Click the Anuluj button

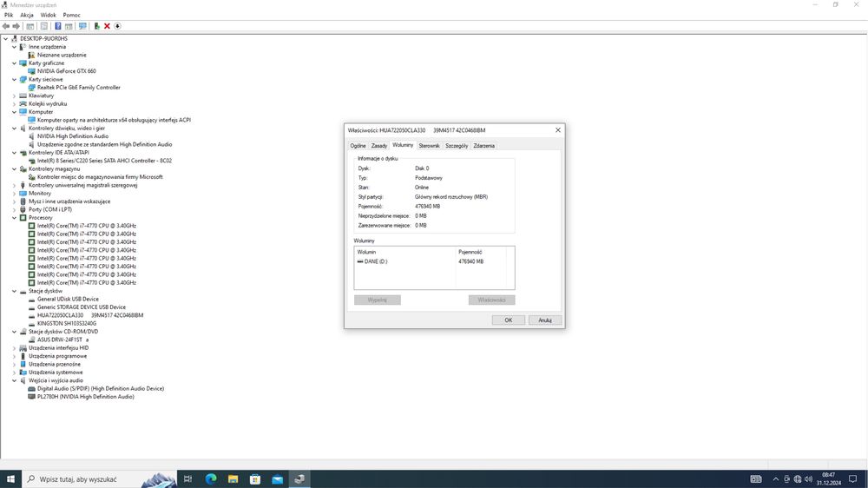(545, 320)
